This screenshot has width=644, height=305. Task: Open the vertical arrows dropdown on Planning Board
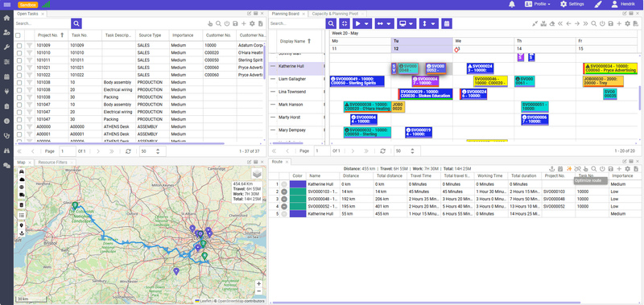tap(429, 23)
